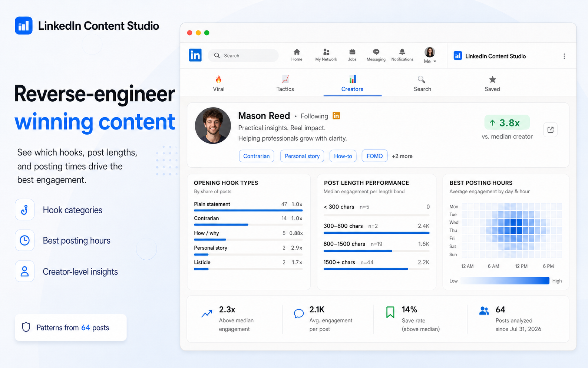
Task: Select the Personal story tag chip
Action: coord(302,156)
